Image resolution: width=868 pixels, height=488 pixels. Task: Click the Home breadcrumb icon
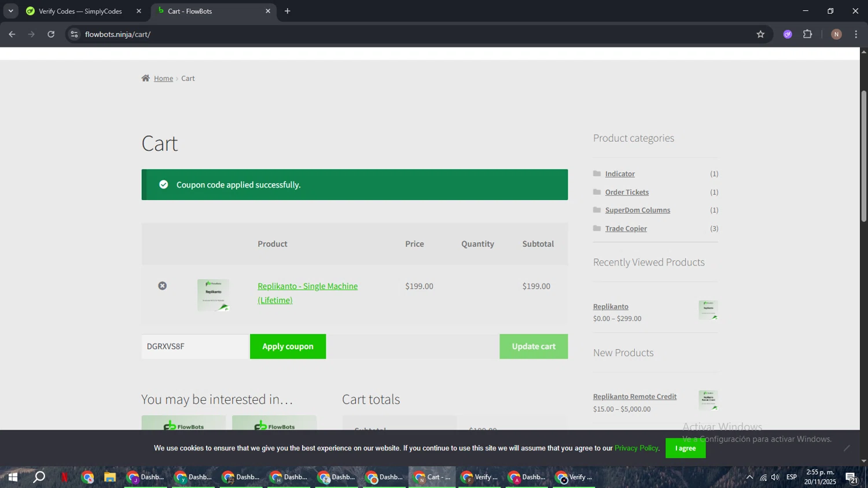(x=146, y=78)
